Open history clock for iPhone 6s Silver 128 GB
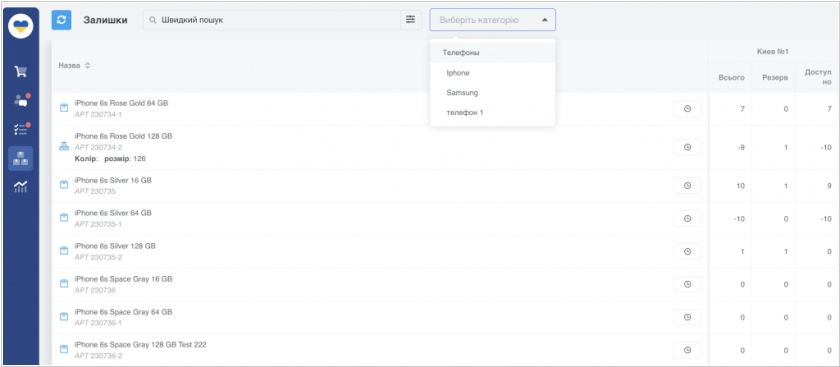The image size is (840, 367). [687, 252]
